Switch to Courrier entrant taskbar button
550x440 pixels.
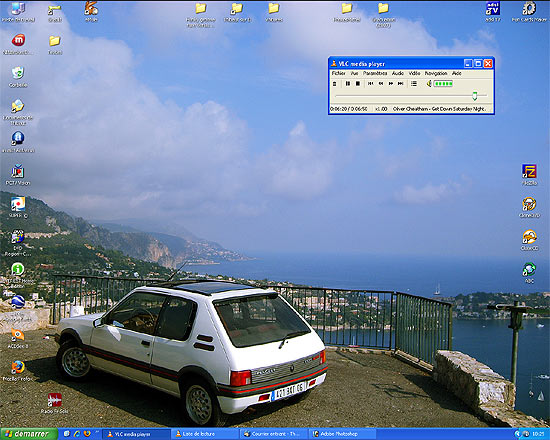coord(274,434)
